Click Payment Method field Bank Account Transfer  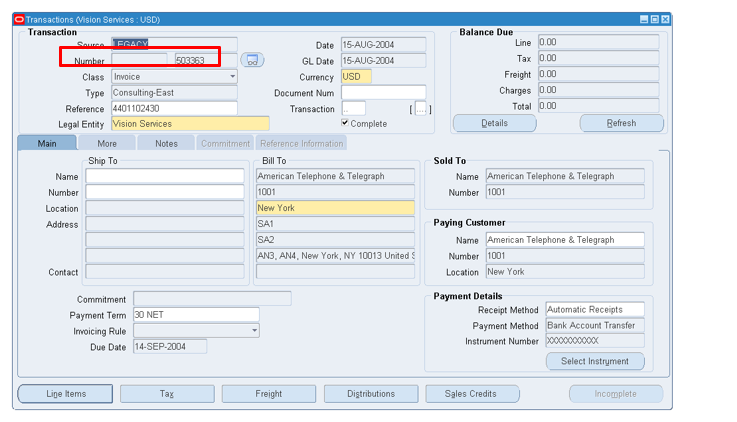[595, 325]
